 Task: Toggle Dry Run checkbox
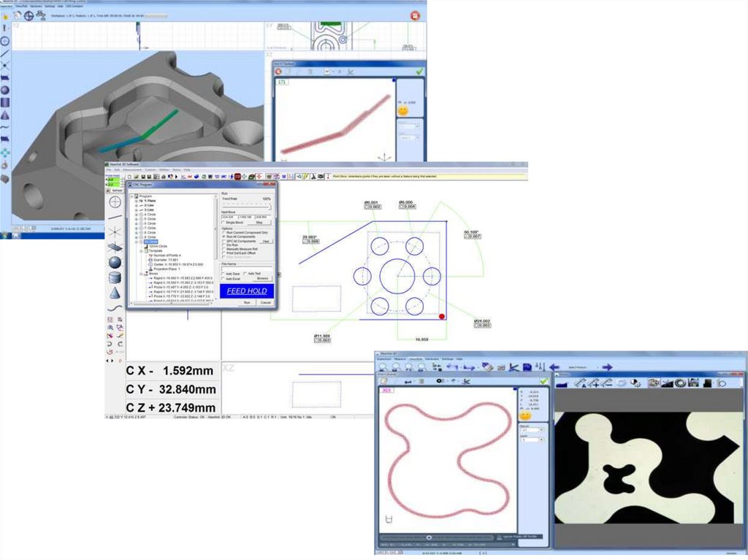coord(224,245)
